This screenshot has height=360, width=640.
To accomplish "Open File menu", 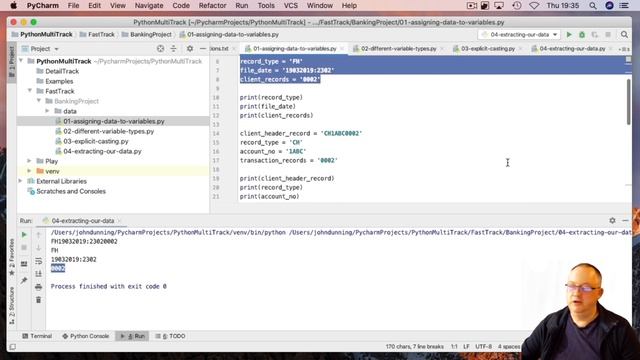I will [73, 6].
